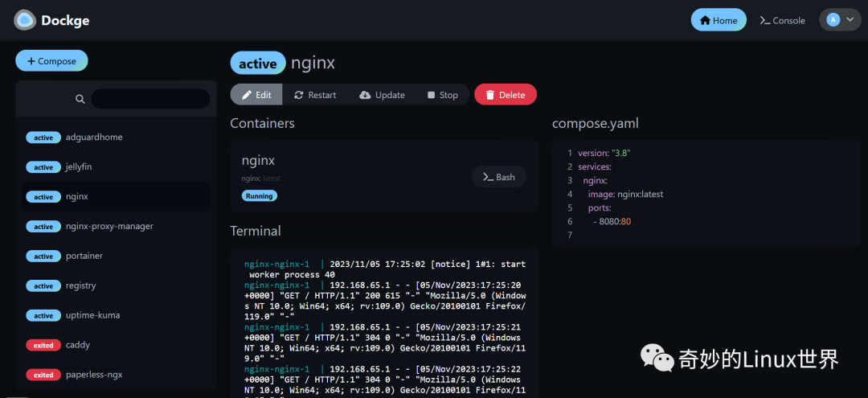868x398 pixels.
Task: Open the Home page button
Action: (x=719, y=20)
